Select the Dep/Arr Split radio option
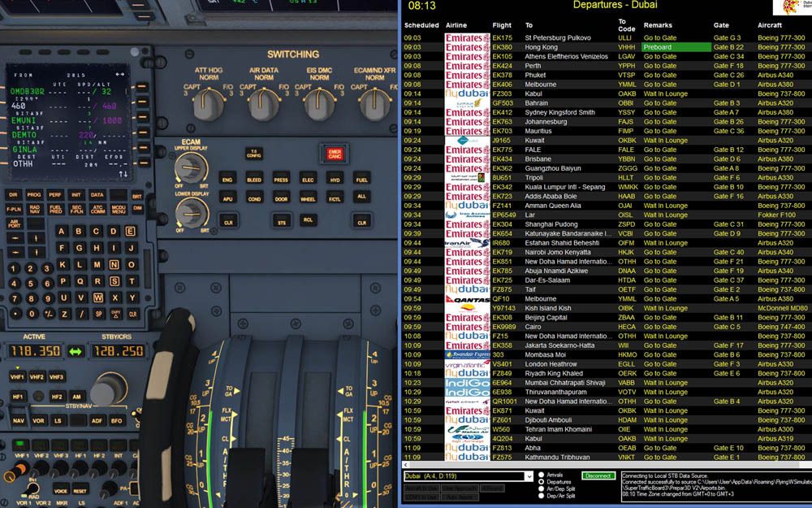The image size is (812, 508). [542, 495]
